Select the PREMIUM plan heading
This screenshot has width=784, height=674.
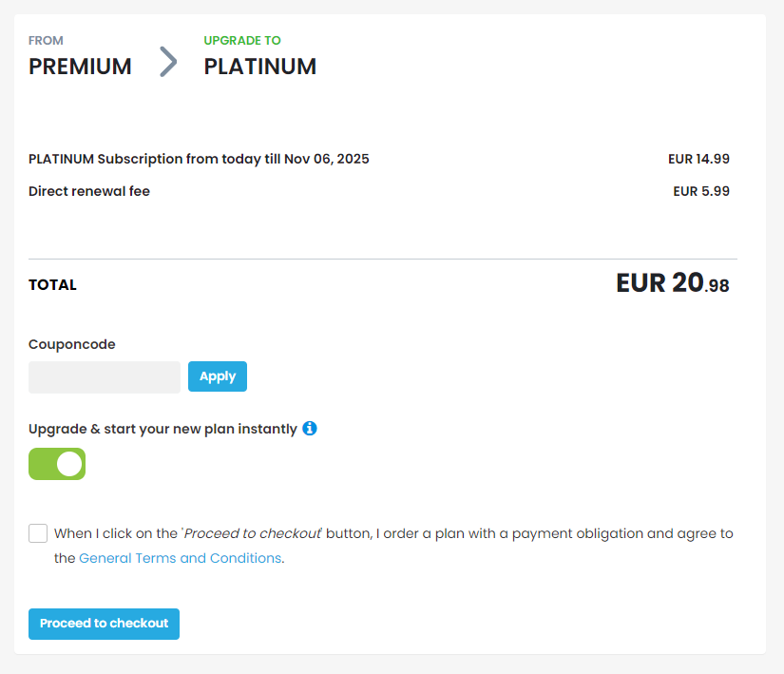[80, 67]
